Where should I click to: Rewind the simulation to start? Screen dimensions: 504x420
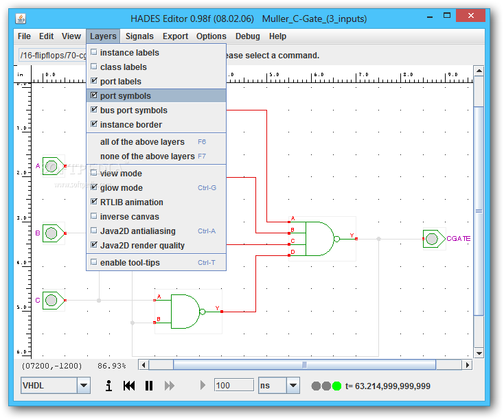coord(129,385)
